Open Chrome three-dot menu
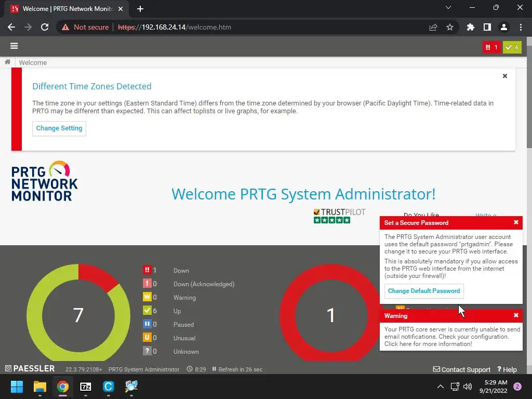Image resolution: width=532 pixels, height=399 pixels. point(521,27)
